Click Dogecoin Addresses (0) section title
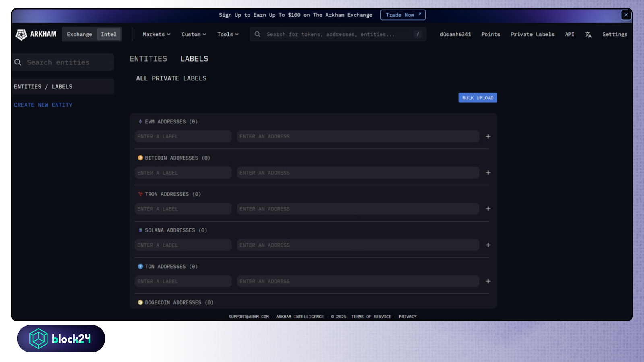644x362 pixels. pos(179,302)
